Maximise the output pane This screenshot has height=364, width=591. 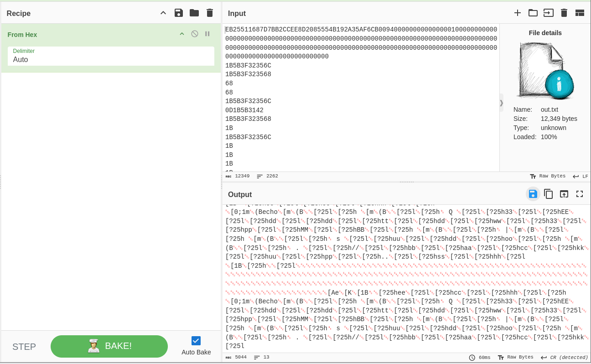pyautogui.click(x=580, y=194)
